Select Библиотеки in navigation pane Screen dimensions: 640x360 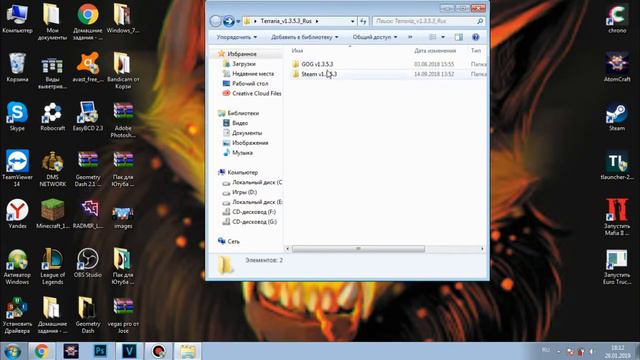(243, 113)
